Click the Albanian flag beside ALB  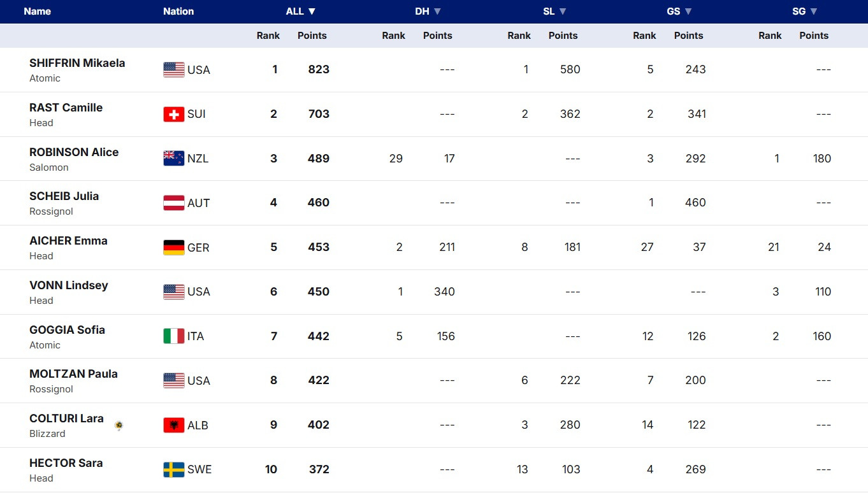(x=173, y=425)
